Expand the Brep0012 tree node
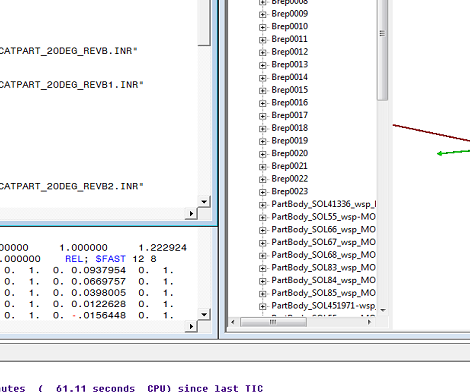The width and height of the screenshot is (470, 392). pyautogui.click(x=263, y=52)
